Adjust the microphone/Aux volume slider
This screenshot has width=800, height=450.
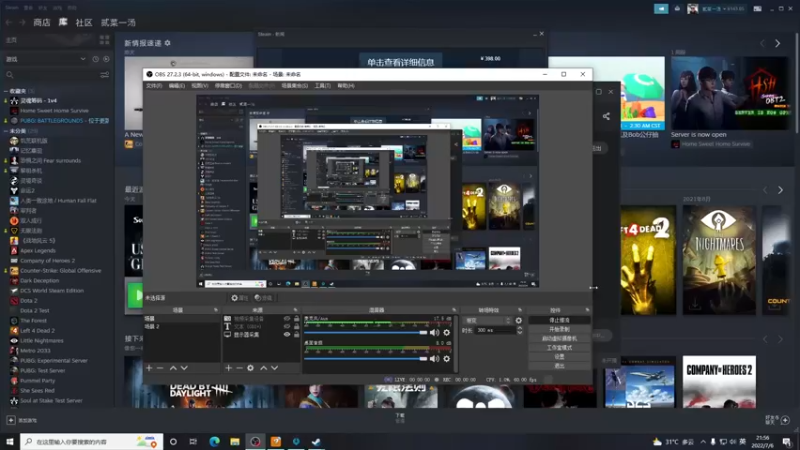point(366,333)
